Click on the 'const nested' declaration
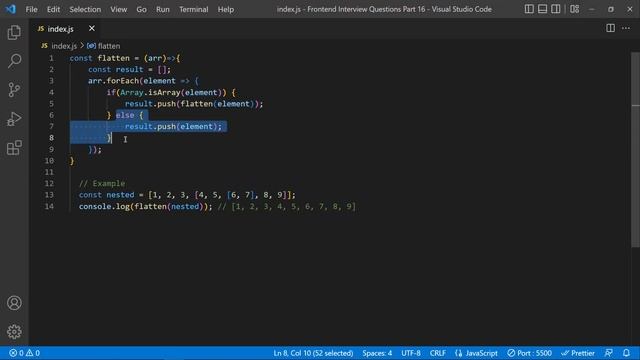The image size is (640, 360). click(x=107, y=195)
